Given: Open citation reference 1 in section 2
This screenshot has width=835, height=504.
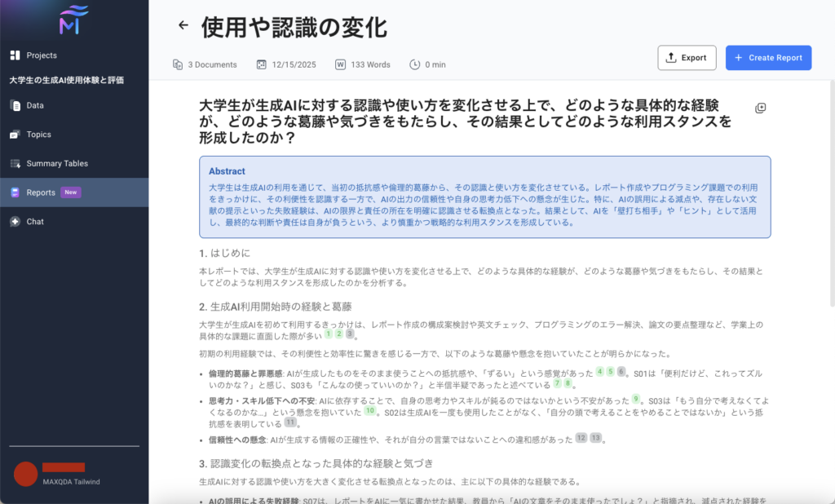Looking at the screenshot, I should click(x=329, y=334).
